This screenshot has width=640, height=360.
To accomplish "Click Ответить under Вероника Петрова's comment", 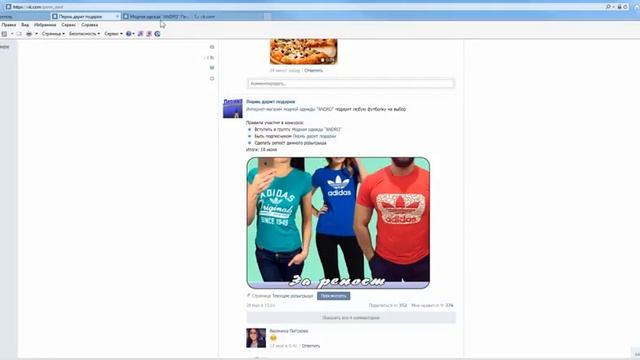I will click(311, 346).
